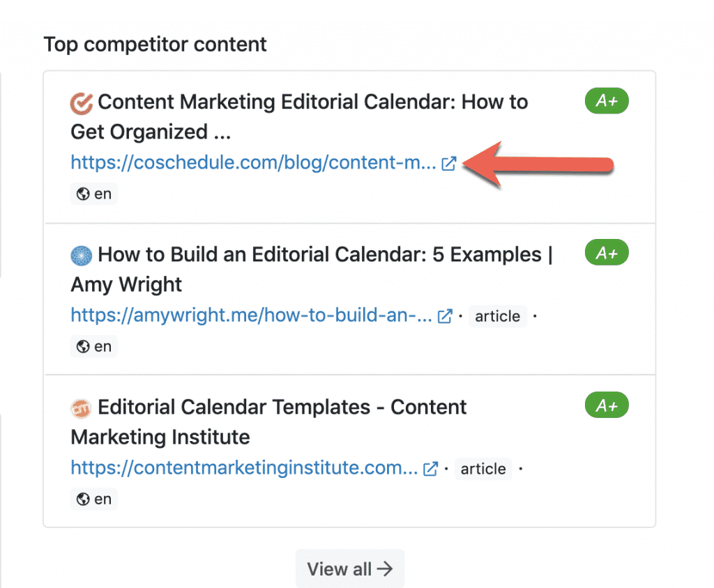714x588 pixels.
Task: Open the contentmarketinginstitute.com URL link
Action: point(244,468)
